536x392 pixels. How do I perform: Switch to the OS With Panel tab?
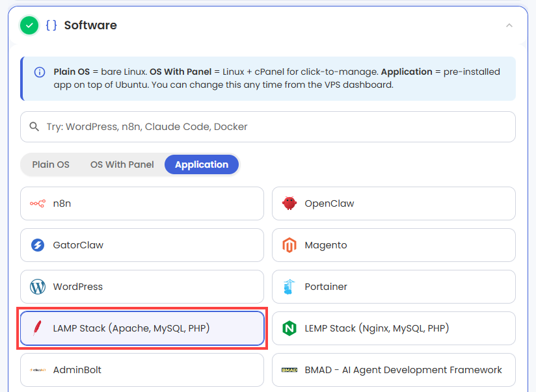pos(122,164)
